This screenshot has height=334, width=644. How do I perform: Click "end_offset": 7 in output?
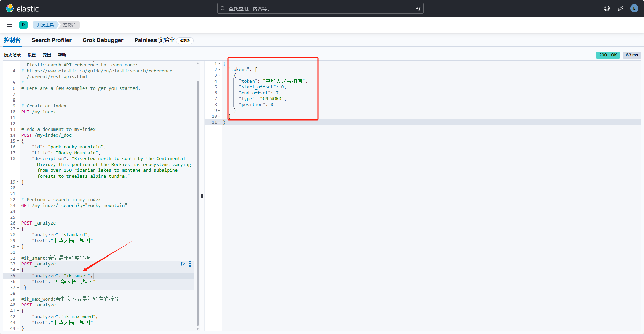tap(260, 93)
